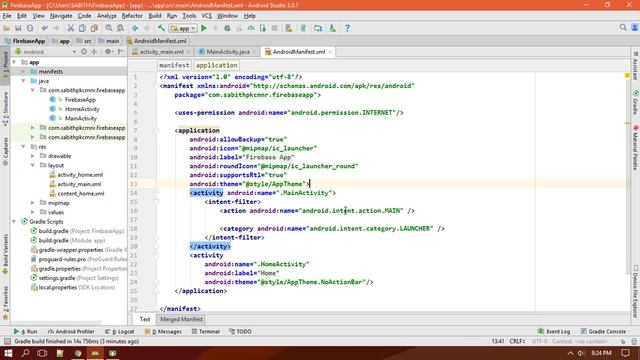The width and height of the screenshot is (640, 360).
Task: Expand the manifests folder arrow
Action: (x=23, y=72)
